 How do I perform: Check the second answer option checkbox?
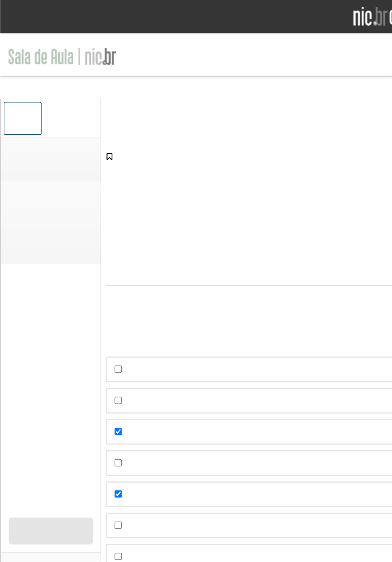118,400
